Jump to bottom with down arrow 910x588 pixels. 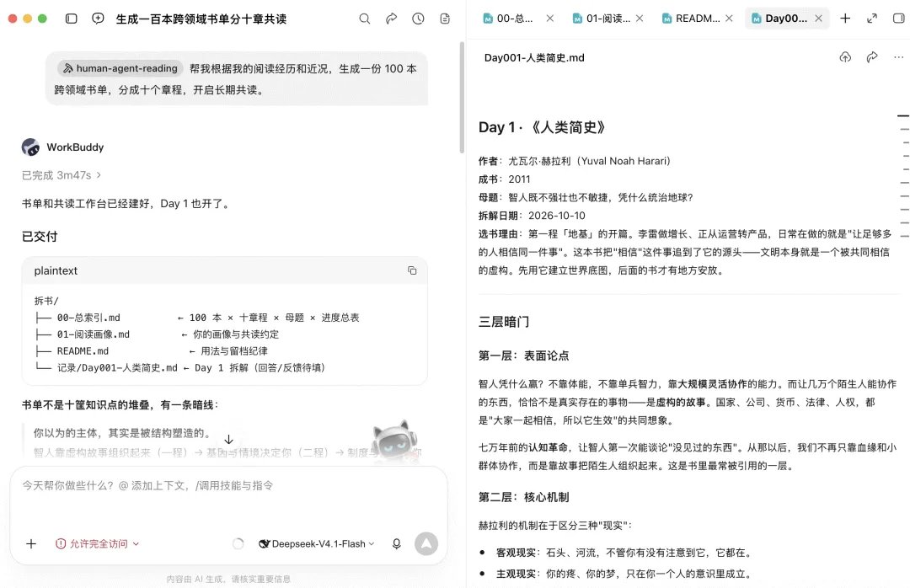point(228,440)
